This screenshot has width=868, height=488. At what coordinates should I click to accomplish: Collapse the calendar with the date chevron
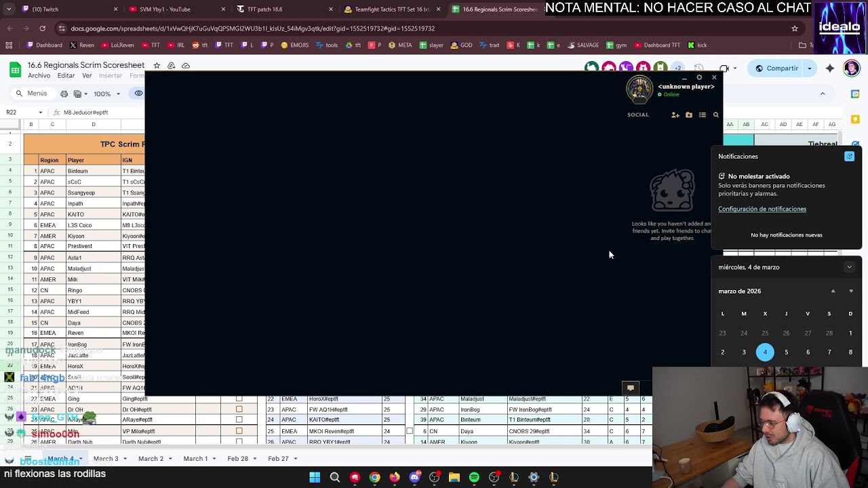point(849,267)
